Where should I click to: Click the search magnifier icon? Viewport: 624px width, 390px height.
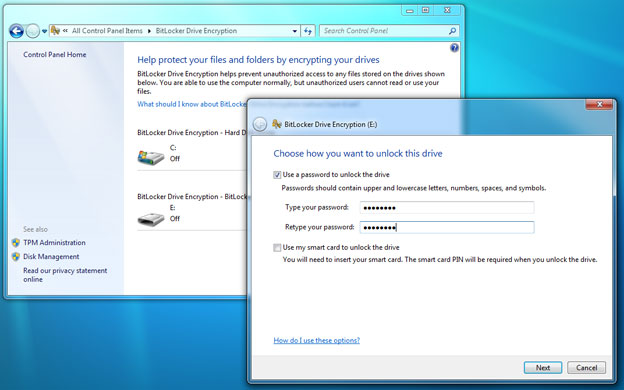(452, 31)
